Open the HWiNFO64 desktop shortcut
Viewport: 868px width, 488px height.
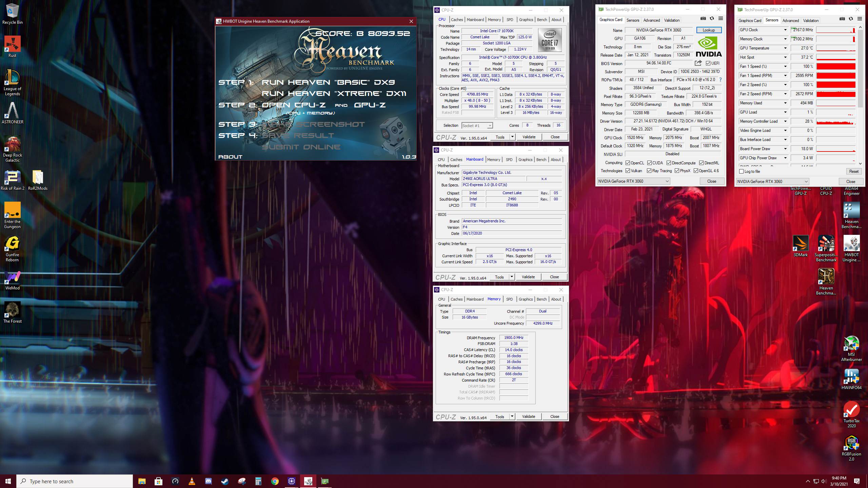(x=851, y=379)
